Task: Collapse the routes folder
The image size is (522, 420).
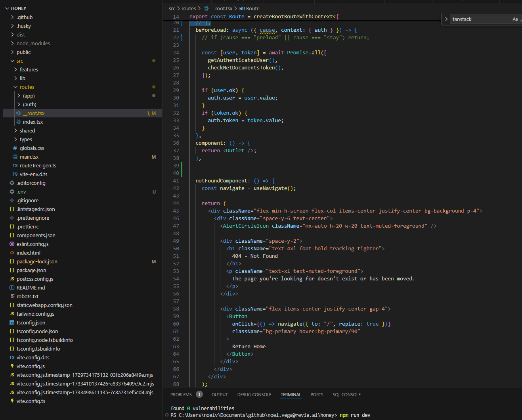Action: point(15,87)
